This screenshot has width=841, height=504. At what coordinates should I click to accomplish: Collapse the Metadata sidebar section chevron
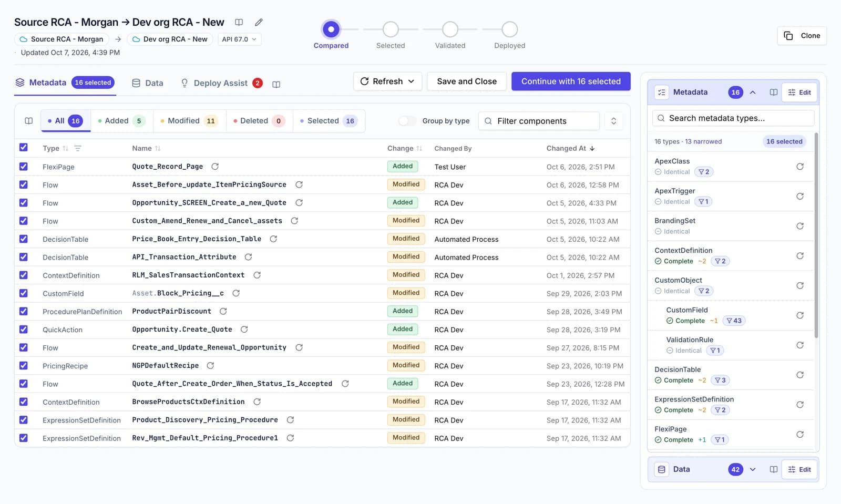(x=753, y=92)
